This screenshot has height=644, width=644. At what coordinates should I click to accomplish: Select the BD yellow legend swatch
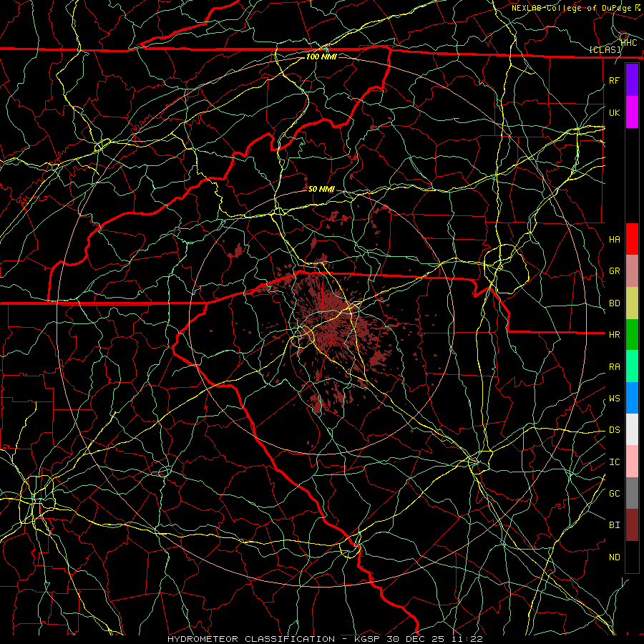click(632, 303)
